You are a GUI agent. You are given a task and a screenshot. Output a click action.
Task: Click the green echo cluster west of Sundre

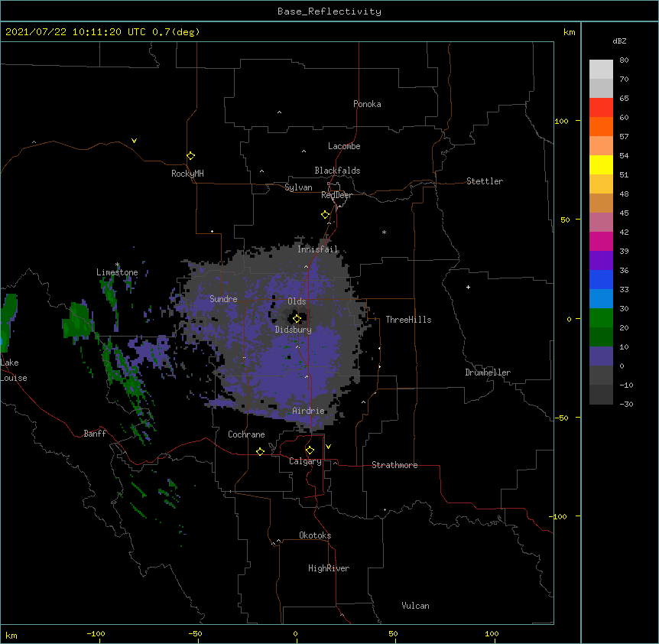78,320
